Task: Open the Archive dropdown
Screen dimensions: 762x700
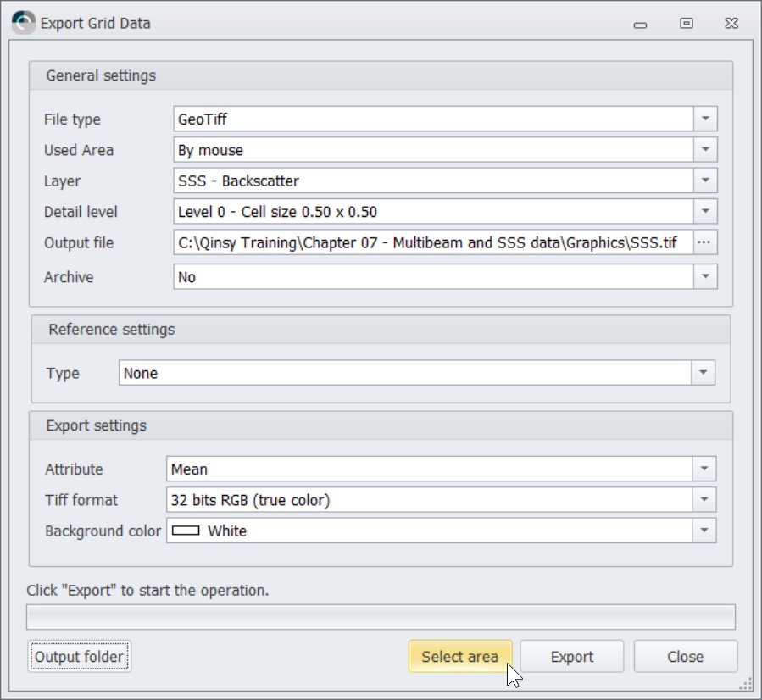Action: [x=705, y=277]
